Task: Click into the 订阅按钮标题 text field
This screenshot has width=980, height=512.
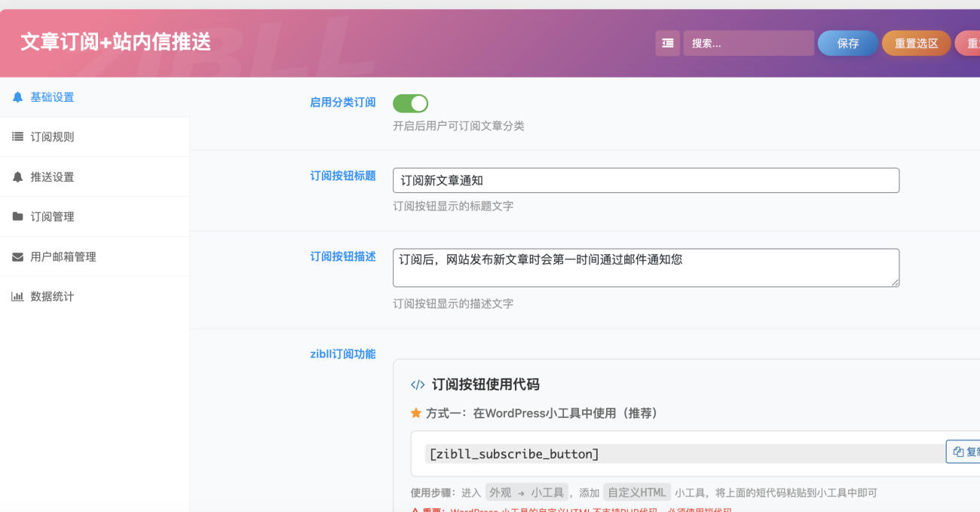Action: (645, 180)
